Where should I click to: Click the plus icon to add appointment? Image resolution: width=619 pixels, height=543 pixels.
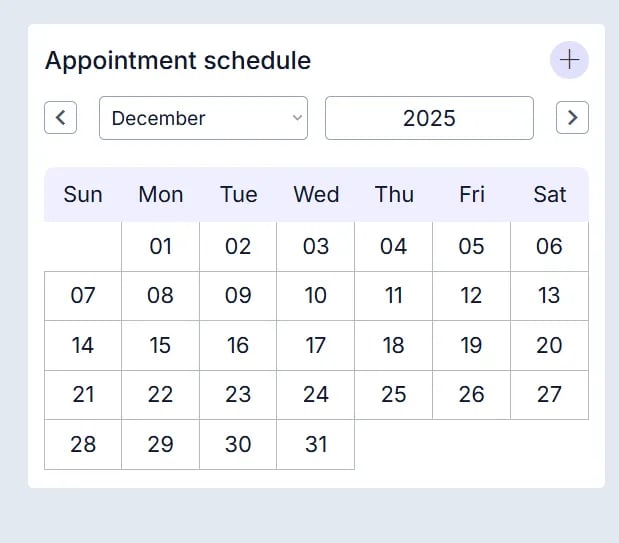pos(569,60)
